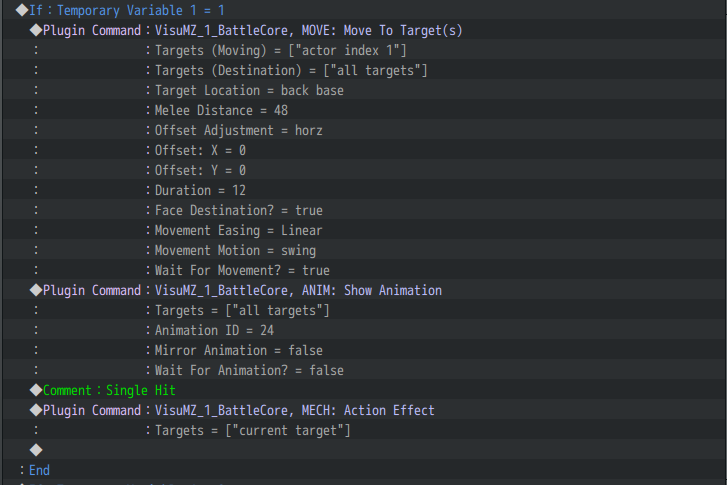Select the Animation ID = 24 line

(x=364, y=330)
